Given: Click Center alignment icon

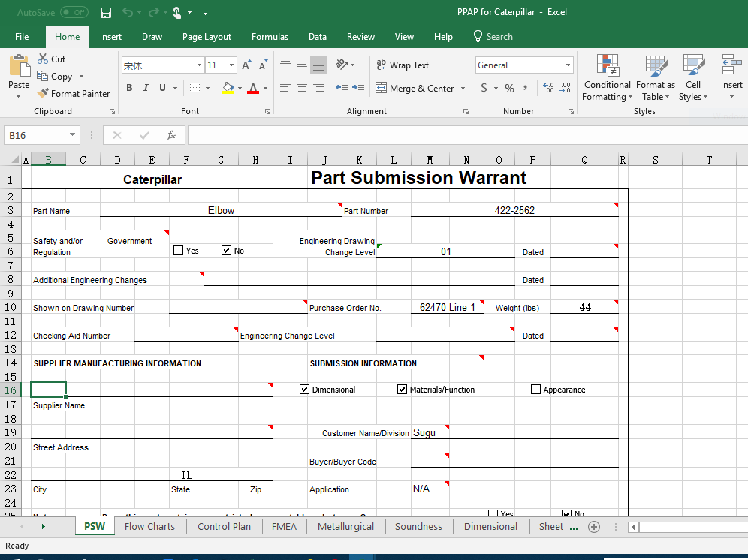Looking at the screenshot, I should tap(302, 88).
